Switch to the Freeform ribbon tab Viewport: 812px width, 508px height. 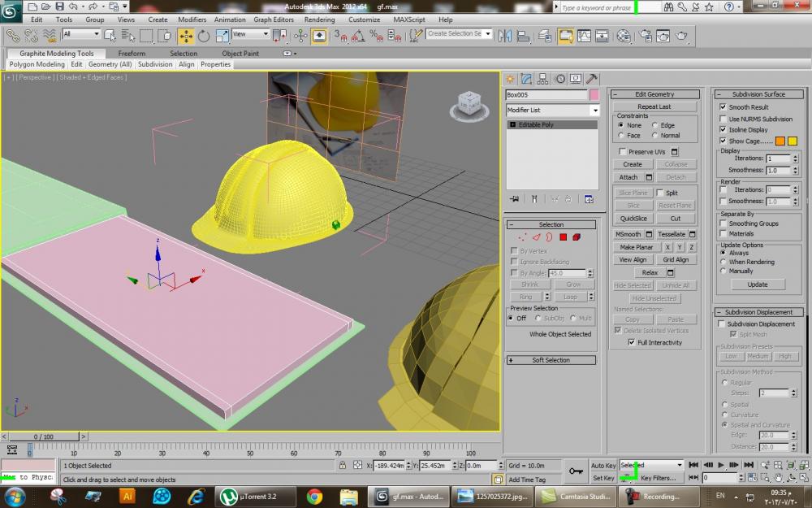point(132,54)
